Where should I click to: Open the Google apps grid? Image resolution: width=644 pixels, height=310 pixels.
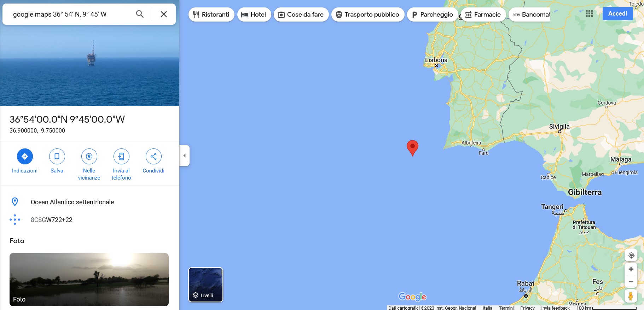[589, 13]
